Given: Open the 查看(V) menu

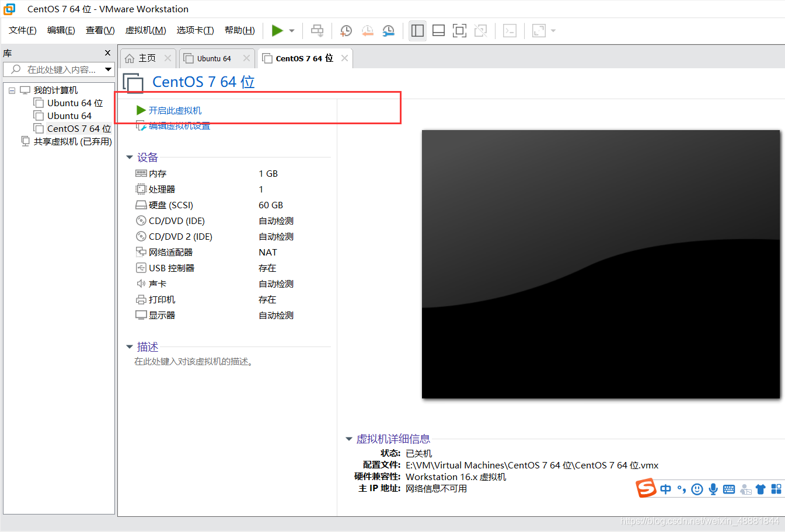Looking at the screenshot, I should pos(100,30).
